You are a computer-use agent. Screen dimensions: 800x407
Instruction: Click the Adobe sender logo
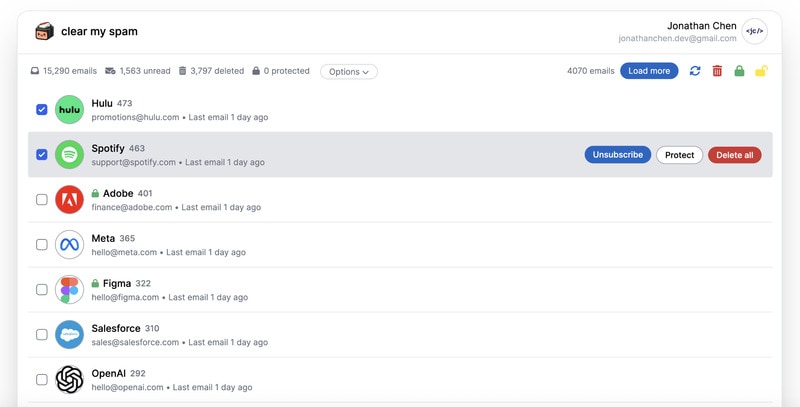click(x=69, y=200)
